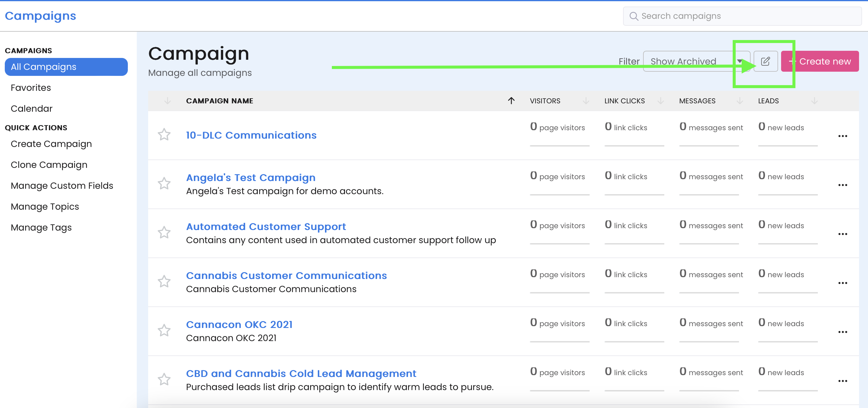
Task: Click the VISITORS column header
Action: tap(545, 101)
